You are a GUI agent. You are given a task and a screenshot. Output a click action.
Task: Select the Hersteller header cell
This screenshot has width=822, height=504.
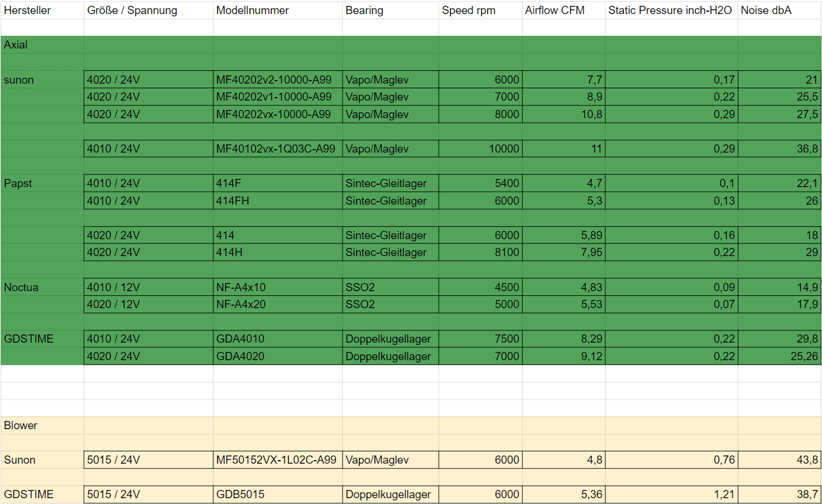[x=42, y=11]
